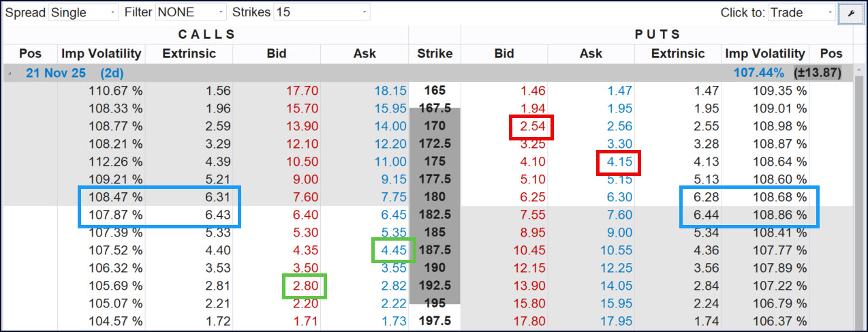Open the Click to Trade dropdown

point(801,12)
